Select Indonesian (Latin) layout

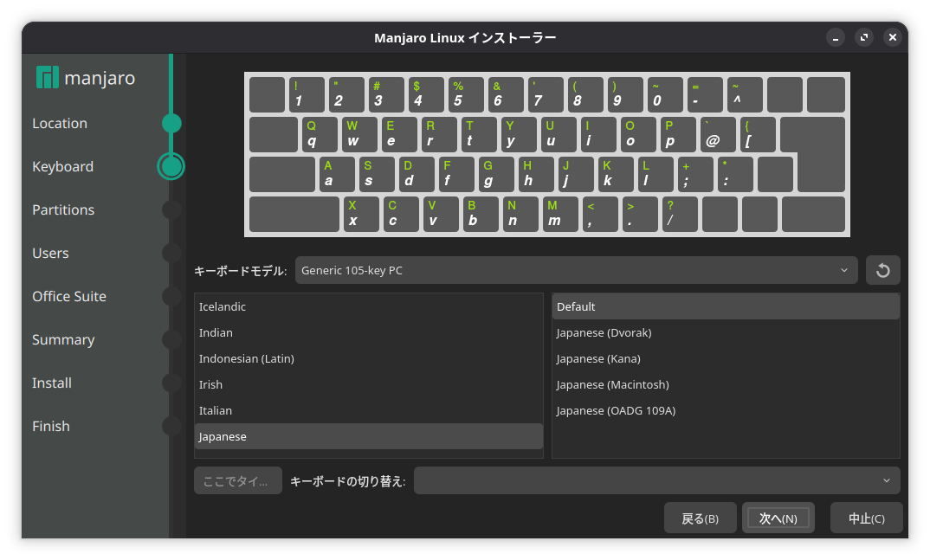tap(368, 358)
